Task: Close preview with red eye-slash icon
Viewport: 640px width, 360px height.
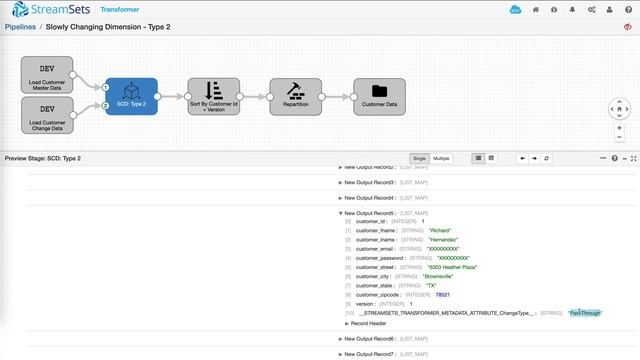Action: tap(628, 27)
